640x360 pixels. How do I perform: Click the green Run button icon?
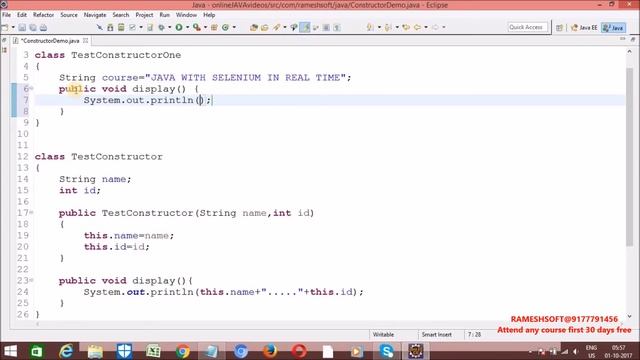179,27
